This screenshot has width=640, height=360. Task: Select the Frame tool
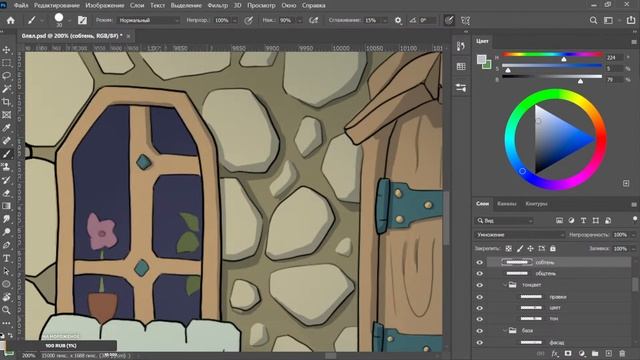click(x=7, y=115)
